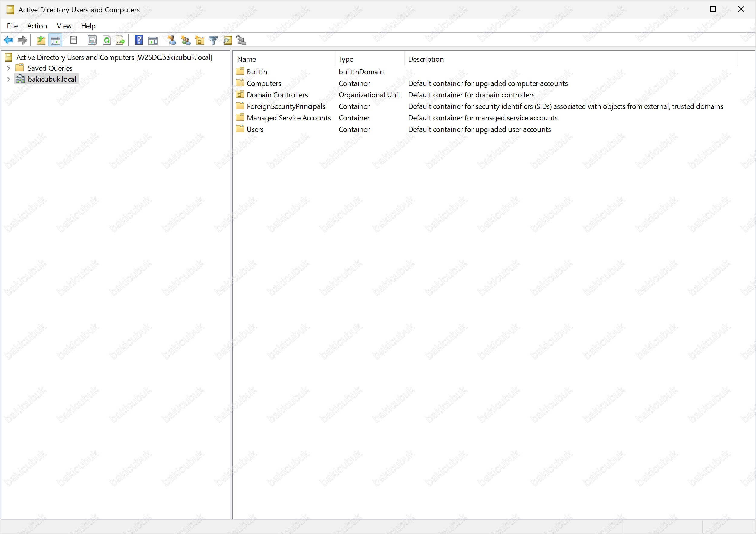This screenshot has height=534, width=756.
Task: Open the Help menu
Action: (x=88, y=26)
